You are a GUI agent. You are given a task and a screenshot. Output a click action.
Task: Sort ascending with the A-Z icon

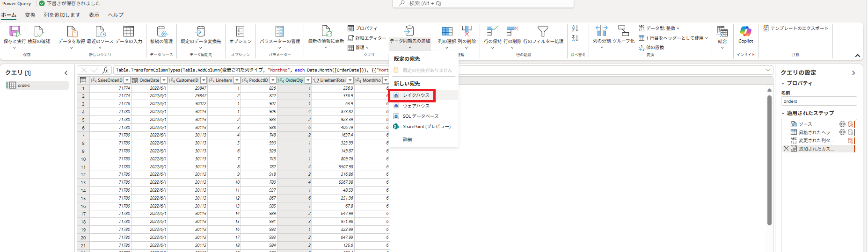pos(575,29)
